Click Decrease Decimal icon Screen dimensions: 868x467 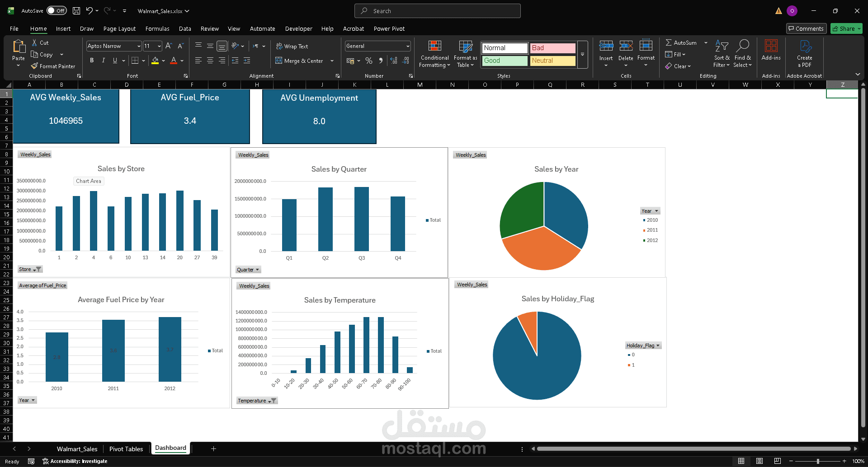point(406,61)
